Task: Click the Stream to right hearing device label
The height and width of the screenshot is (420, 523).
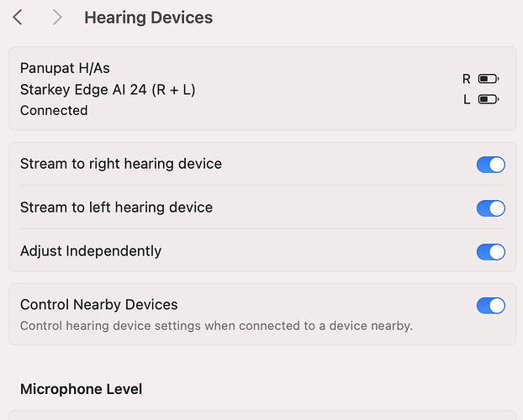Action: (x=121, y=164)
